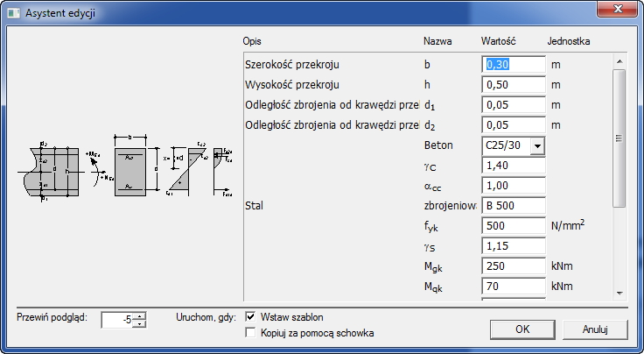Select the Mgk moment value field
644x354 pixels.
[513, 266]
